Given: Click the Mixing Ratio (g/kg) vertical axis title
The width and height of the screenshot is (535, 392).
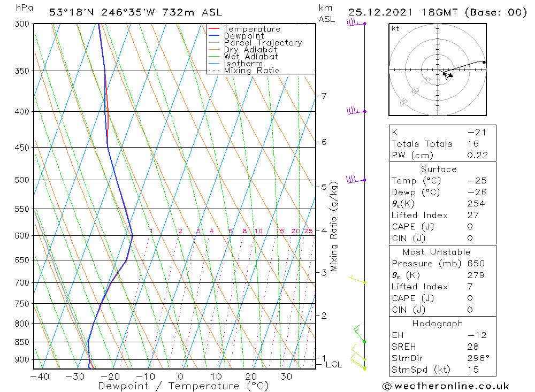Looking at the screenshot, I should [x=334, y=227].
